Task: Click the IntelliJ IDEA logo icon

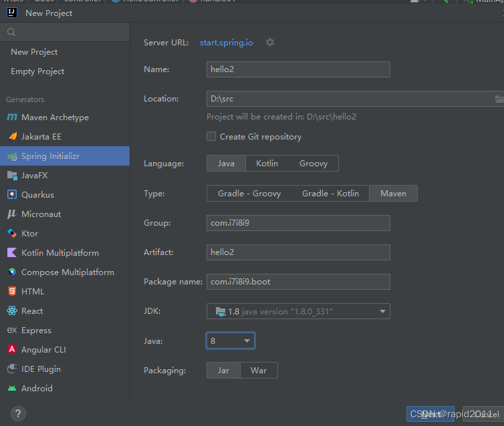Action: (12, 13)
